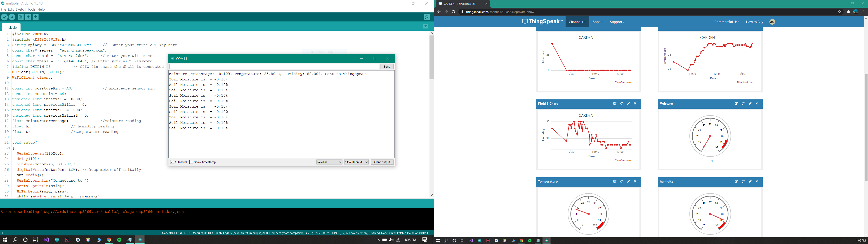Create a new Arduino sketch
The width and height of the screenshot is (868, 244).
click(x=21, y=17)
